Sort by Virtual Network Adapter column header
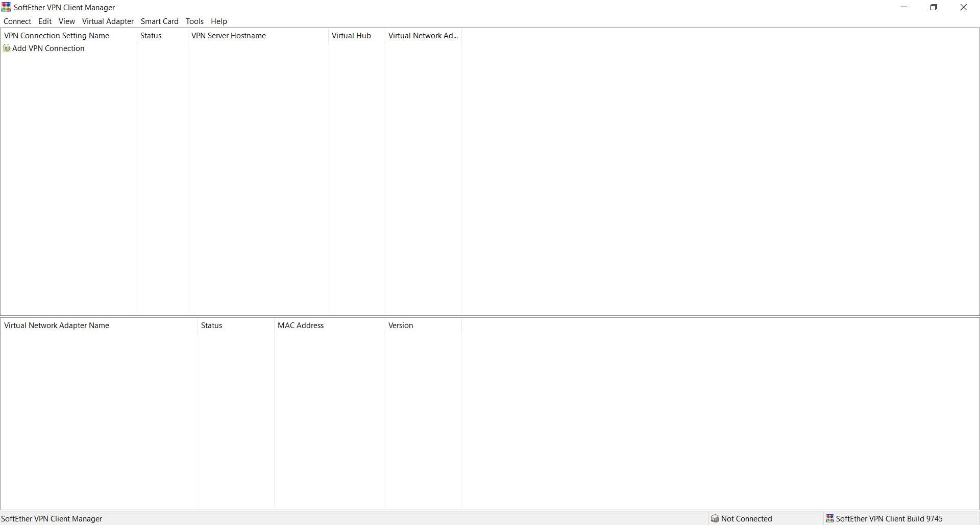Image resolution: width=980 pixels, height=525 pixels. pyautogui.click(x=423, y=36)
